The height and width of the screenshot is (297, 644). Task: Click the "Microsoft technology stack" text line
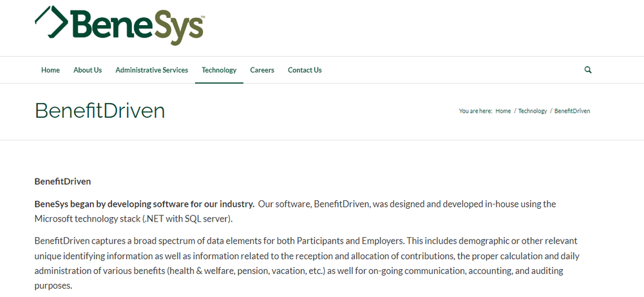point(133,218)
